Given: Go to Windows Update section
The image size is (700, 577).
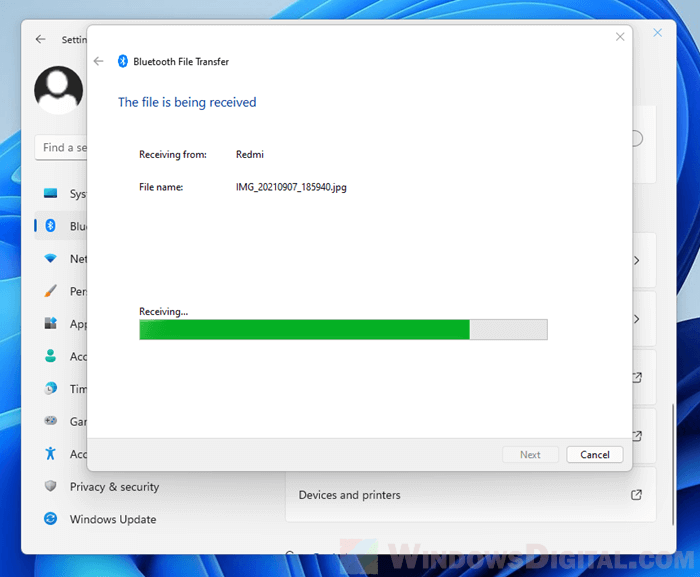Looking at the screenshot, I should (x=112, y=519).
